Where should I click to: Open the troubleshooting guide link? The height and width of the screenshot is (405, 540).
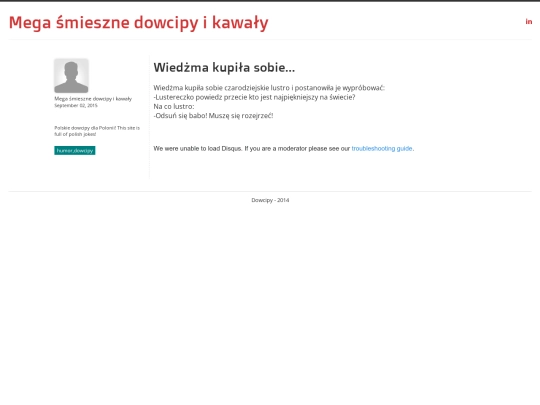tap(382, 148)
